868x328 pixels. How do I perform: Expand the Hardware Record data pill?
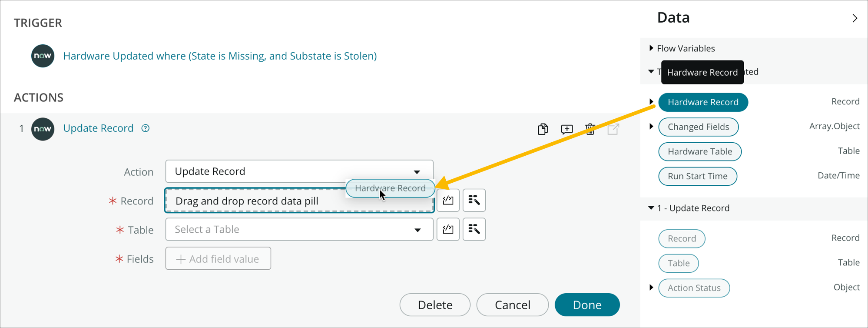651,101
